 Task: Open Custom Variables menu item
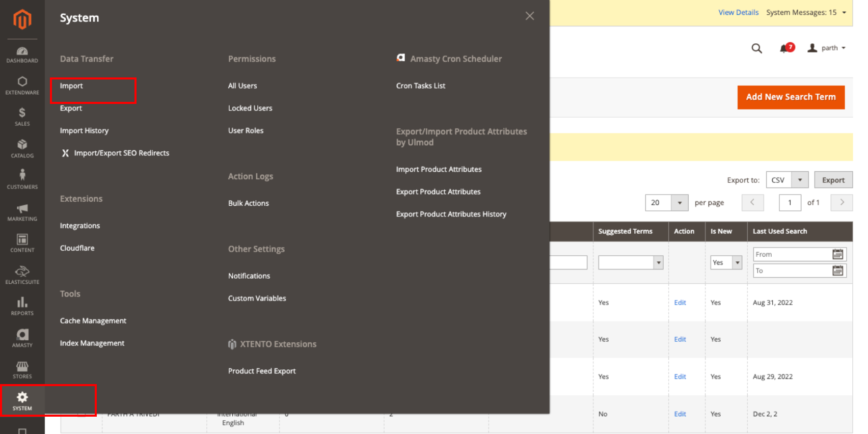(x=257, y=299)
